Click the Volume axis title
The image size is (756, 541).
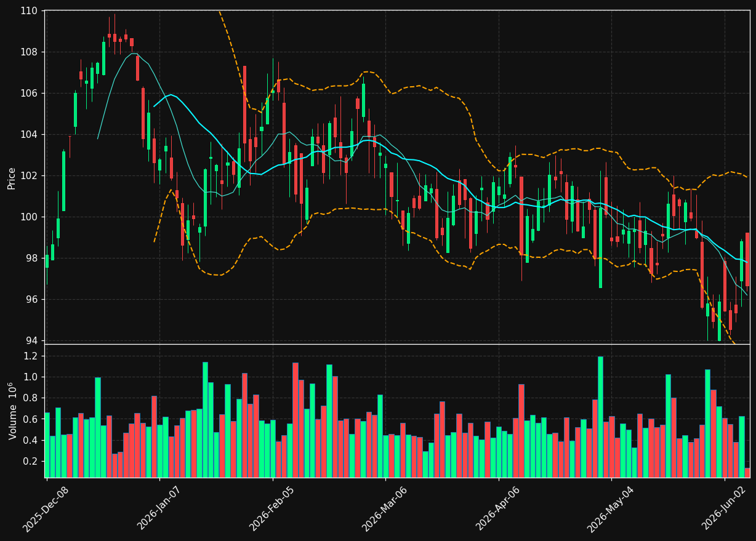[x=13, y=411]
